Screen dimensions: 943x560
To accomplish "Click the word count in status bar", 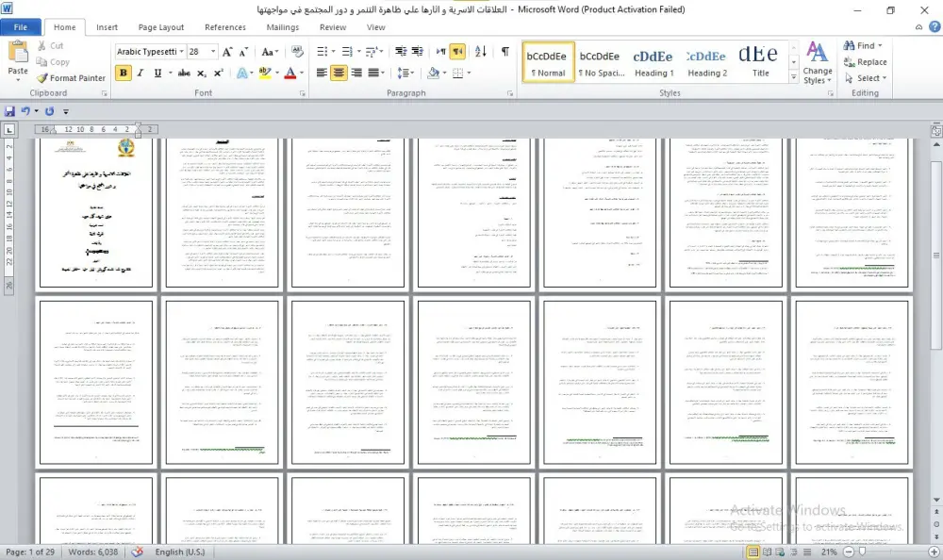I will click(91, 552).
